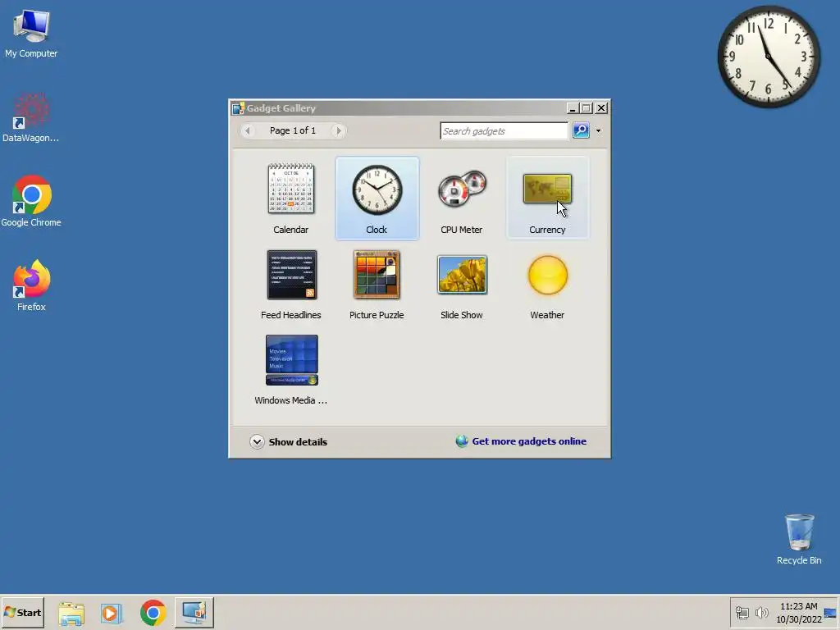Viewport: 840px width, 630px height.
Task: Select Google Chrome desktop shortcut
Action: 31,202
